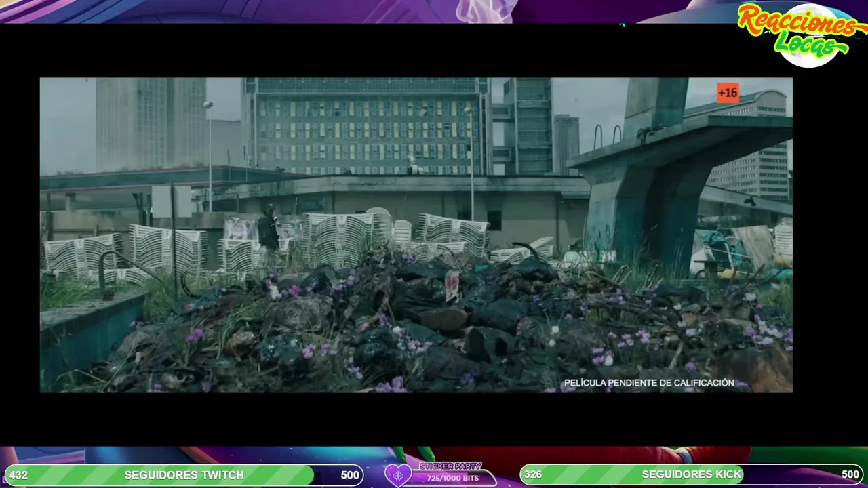Click the Twitch follower goal 500
This screenshot has height=488, width=868.
tap(350, 475)
